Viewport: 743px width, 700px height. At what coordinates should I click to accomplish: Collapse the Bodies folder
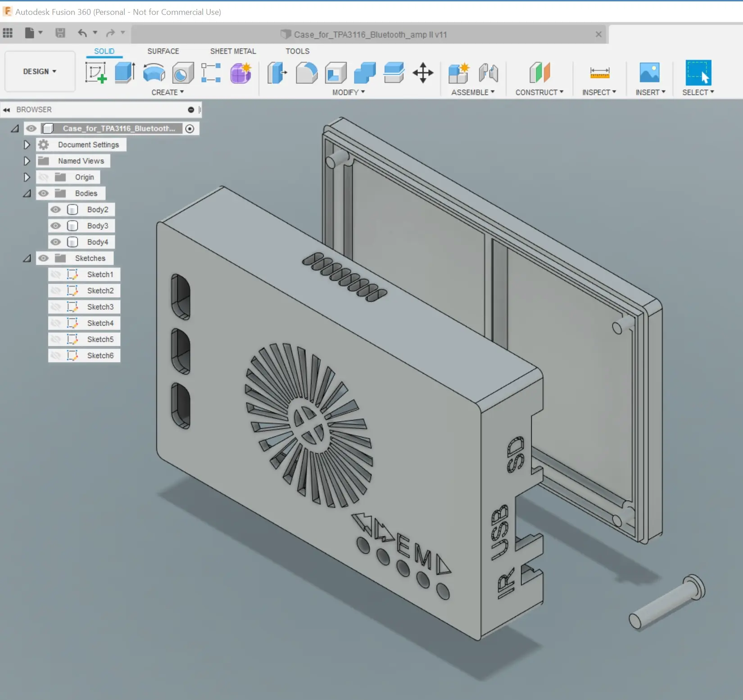pos(27,194)
